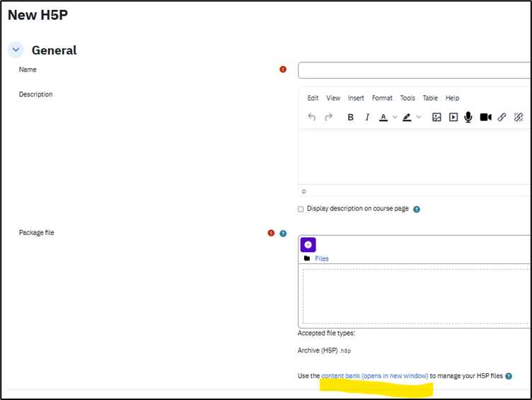This screenshot has width=532, height=400.
Task: Click the purple add file icon
Action: point(308,244)
